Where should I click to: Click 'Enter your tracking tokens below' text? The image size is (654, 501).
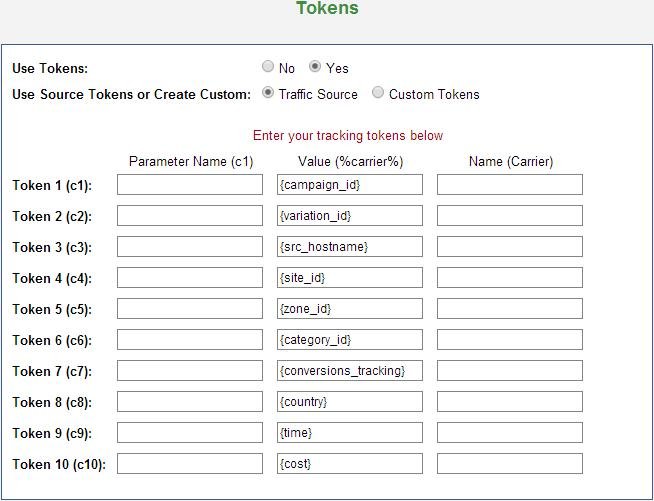[348, 136]
